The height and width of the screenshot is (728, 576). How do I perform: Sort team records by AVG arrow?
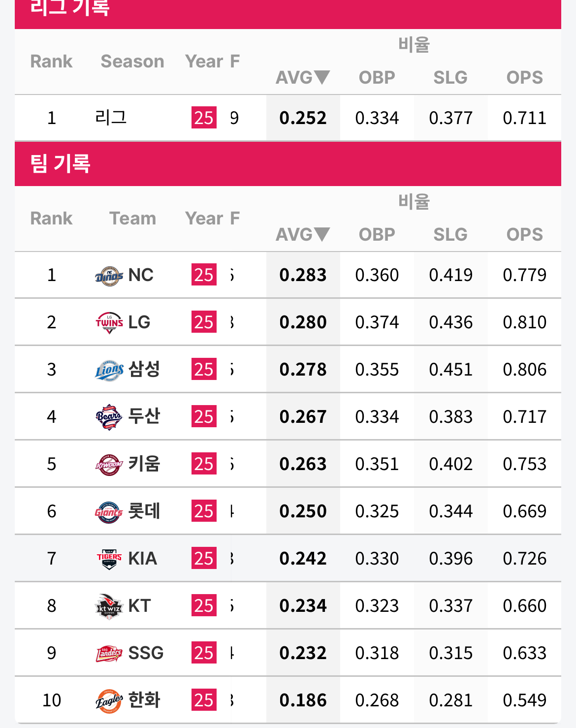click(321, 234)
